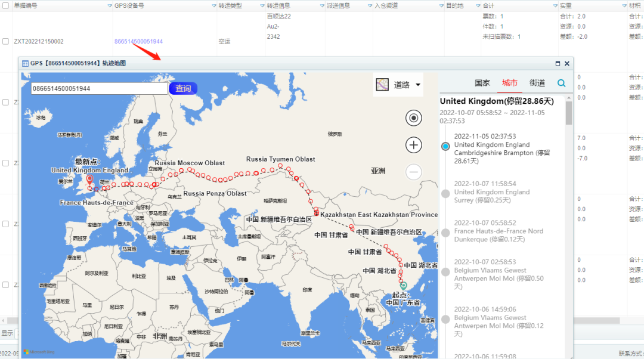
Task: Open GPS device link 866514500051944
Action: tap(138, 42)
